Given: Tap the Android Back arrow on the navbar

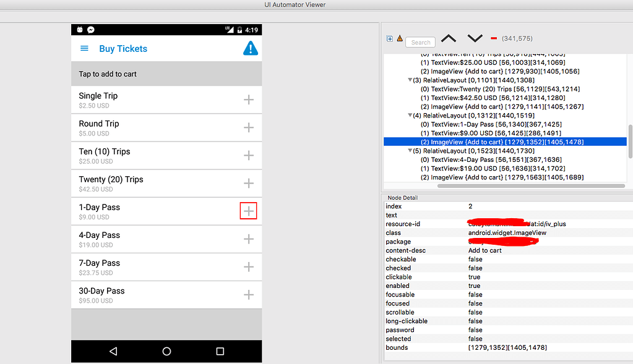Looking at the screenshot, I should point(113,351).
